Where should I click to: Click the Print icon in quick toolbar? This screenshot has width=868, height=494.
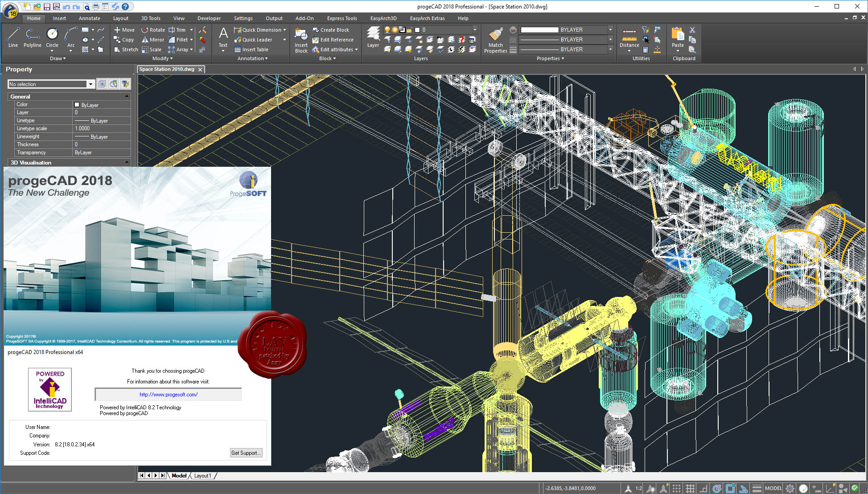(x=95, y=7)
